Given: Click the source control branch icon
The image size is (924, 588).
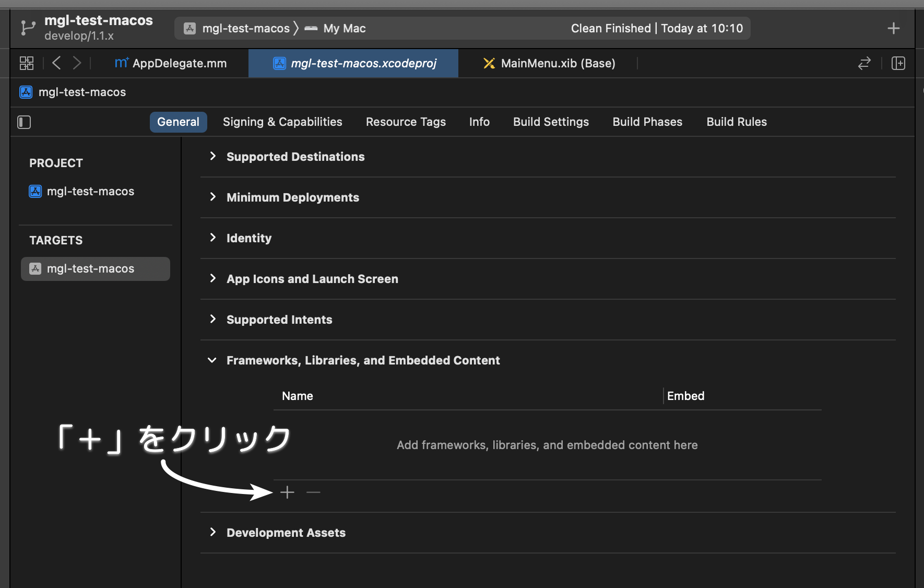Looking at the screenshot, I should coord(28,28).
